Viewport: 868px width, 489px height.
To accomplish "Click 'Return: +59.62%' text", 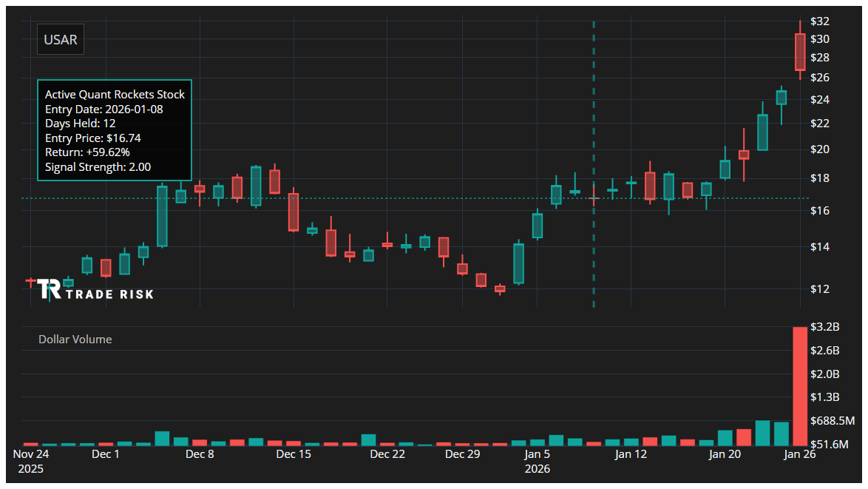I will (x=87, y=152).
